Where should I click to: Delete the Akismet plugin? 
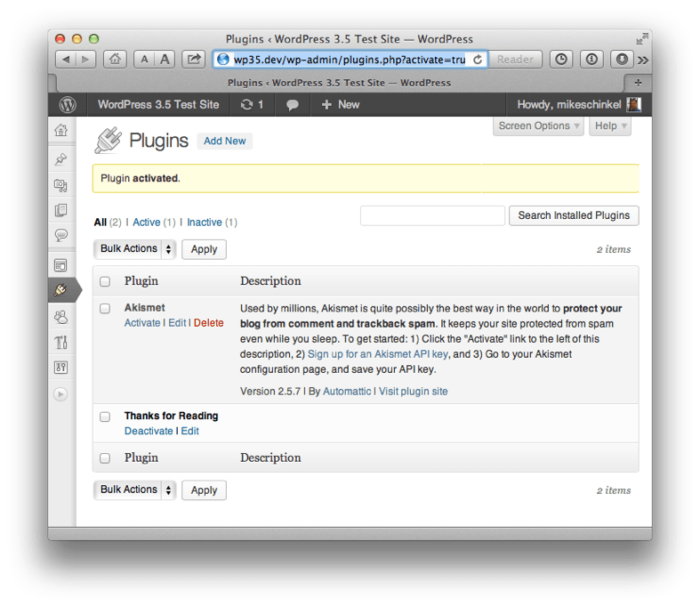point(208,323)
